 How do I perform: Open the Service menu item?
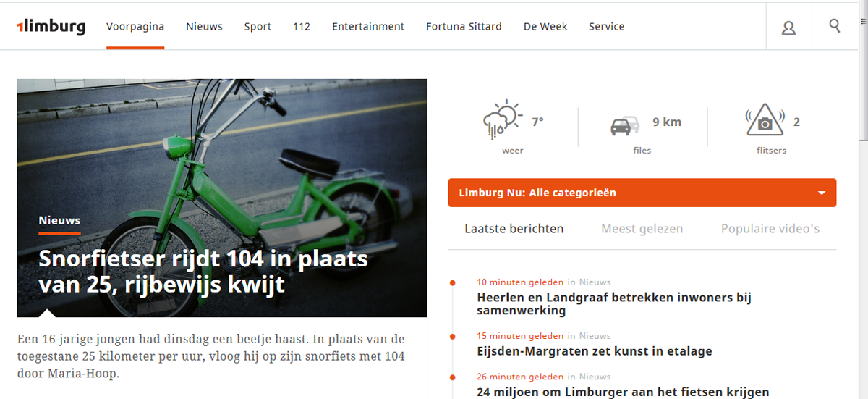pyautogui.click(x=606, y=27)
